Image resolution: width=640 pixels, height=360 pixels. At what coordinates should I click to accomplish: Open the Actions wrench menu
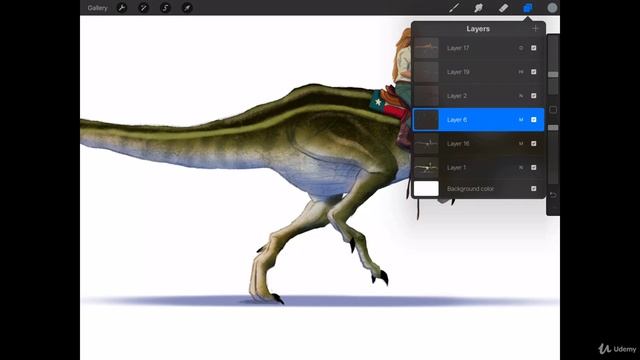click(122, 8)
